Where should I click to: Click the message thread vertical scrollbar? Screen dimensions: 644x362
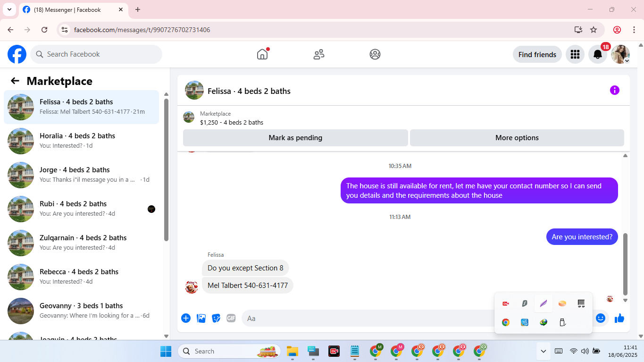click(626, 264)
